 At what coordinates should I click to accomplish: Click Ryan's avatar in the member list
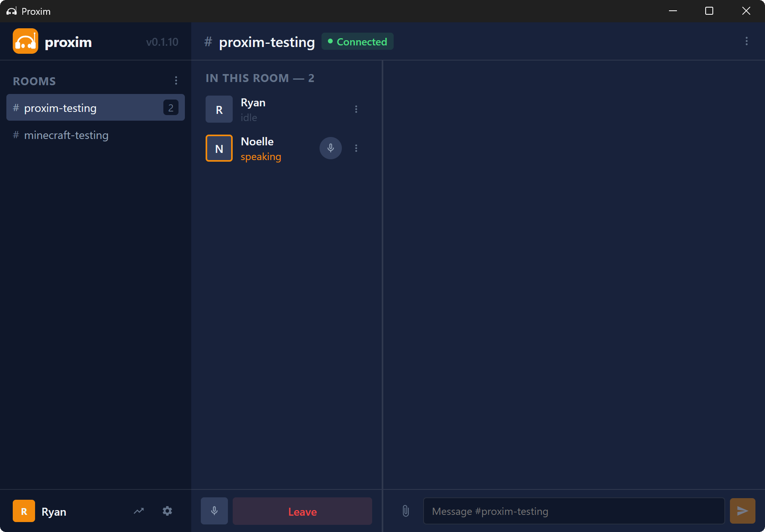[219, 109]
